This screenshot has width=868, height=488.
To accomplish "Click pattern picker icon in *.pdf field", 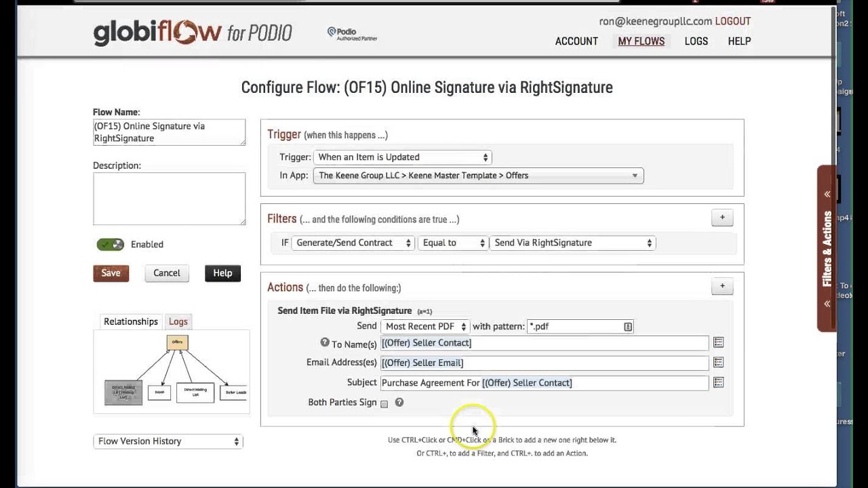I will click(x=628, y=327).
